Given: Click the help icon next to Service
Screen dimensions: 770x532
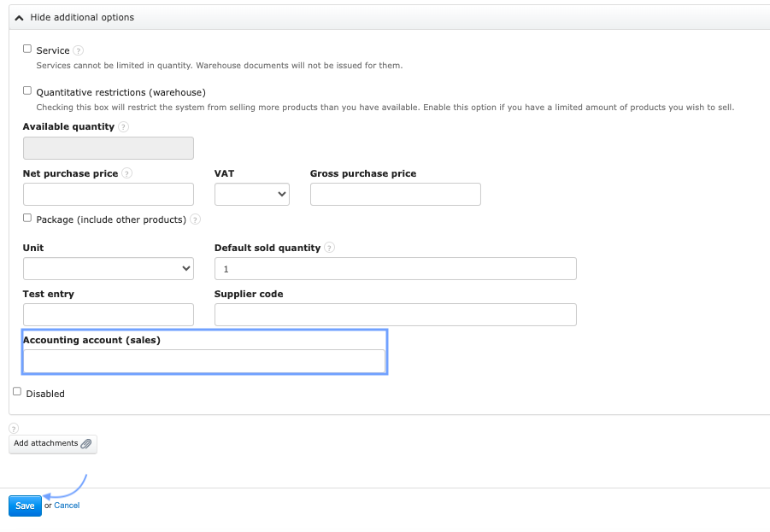Looking at the screenshot, I should (79, 51).
